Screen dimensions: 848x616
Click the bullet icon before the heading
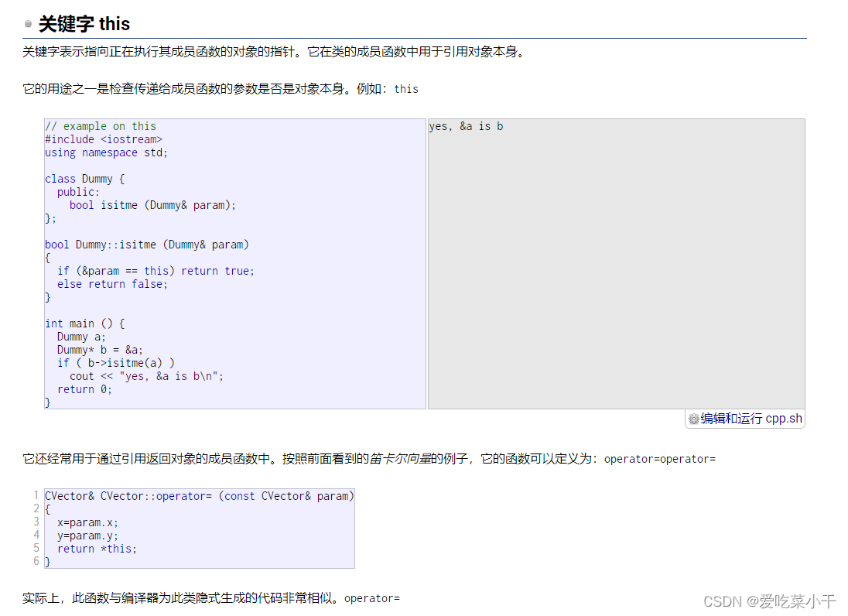point(28,24)
